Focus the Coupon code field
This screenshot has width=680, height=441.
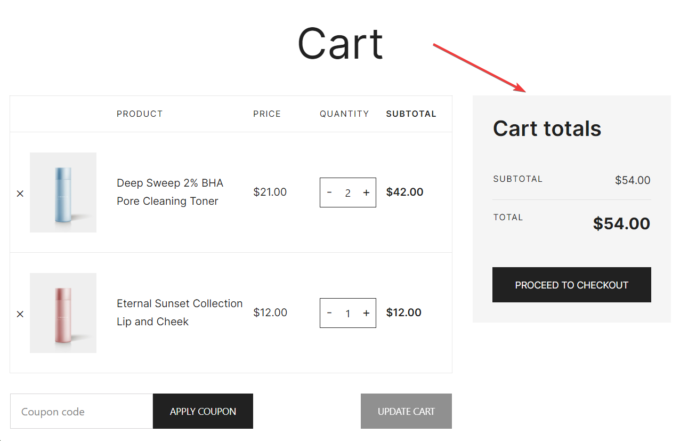82,412
